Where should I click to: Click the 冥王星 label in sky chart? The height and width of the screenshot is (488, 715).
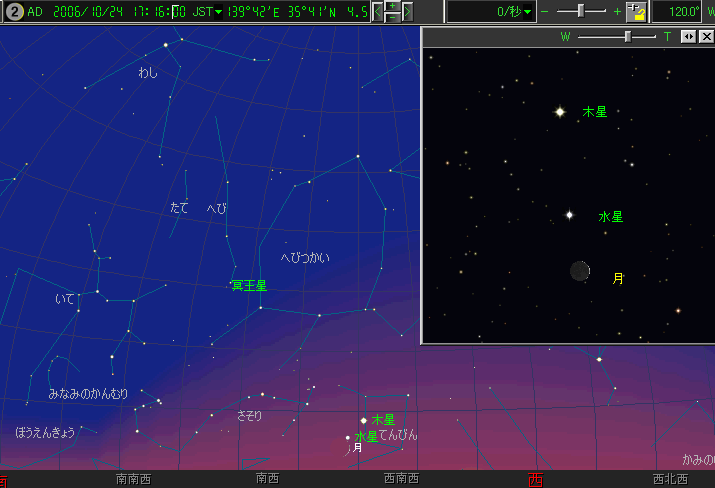(x=249, y=286)
